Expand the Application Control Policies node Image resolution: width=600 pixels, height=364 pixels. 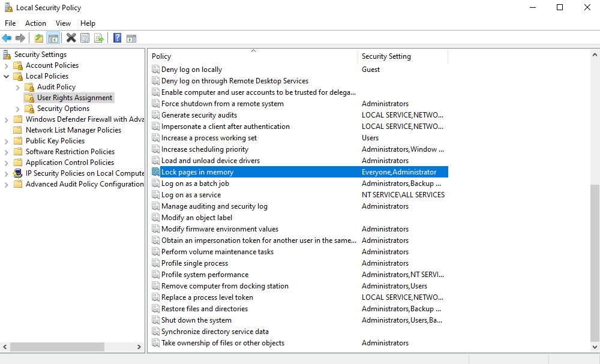(6, 163)
